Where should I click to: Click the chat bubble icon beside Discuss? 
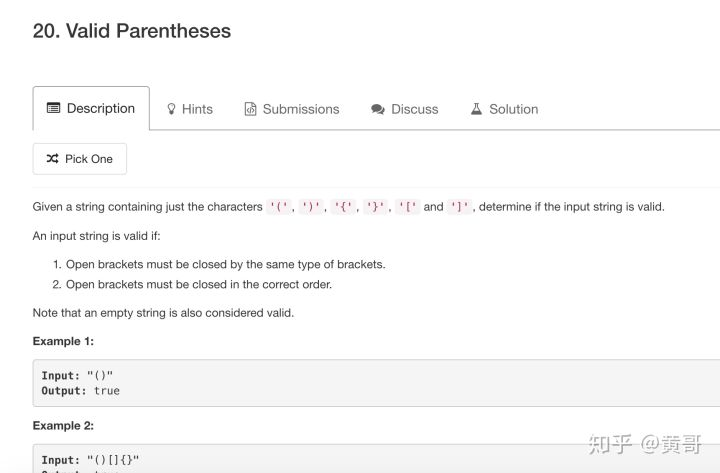tap(378, 109)
